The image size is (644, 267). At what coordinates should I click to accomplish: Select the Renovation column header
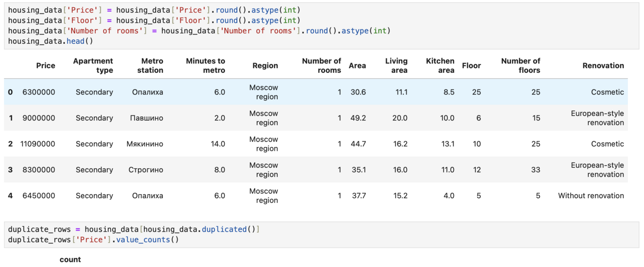603,66
